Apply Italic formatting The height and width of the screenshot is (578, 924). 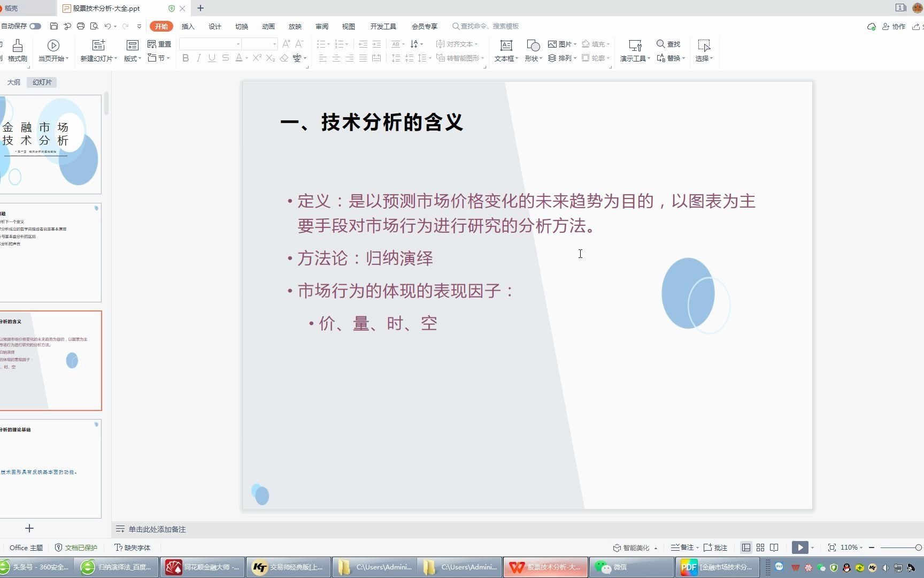199,58
